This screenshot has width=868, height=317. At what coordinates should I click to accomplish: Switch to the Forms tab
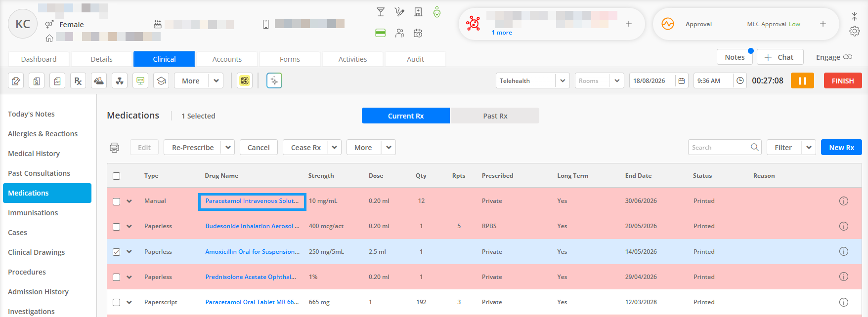[290, 59]
